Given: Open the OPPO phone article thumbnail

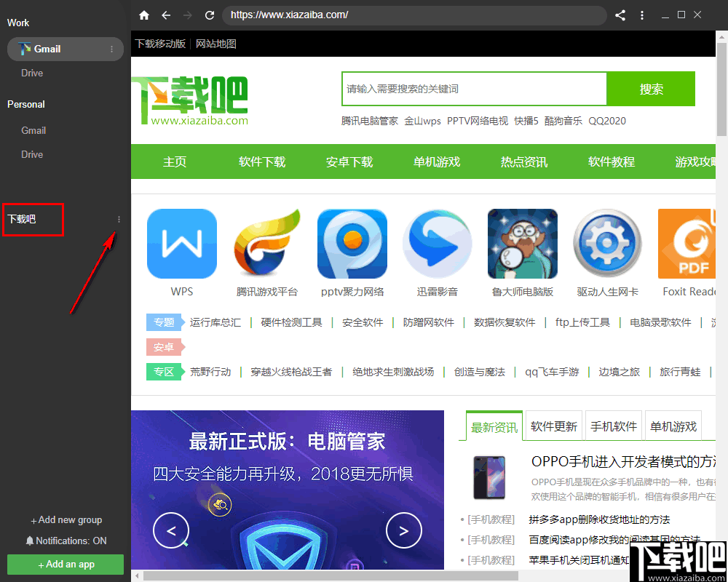Looking at the screenshot, I should pos(489,477).
